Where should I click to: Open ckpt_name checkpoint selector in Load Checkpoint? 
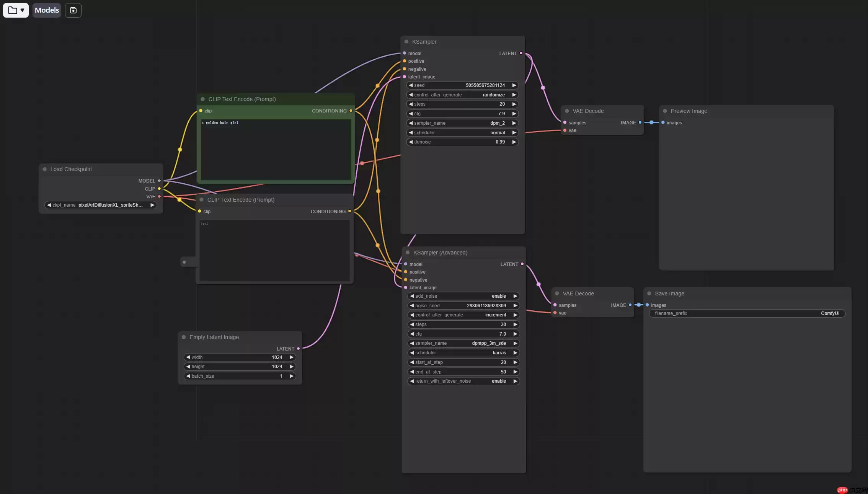coord(101,205)
